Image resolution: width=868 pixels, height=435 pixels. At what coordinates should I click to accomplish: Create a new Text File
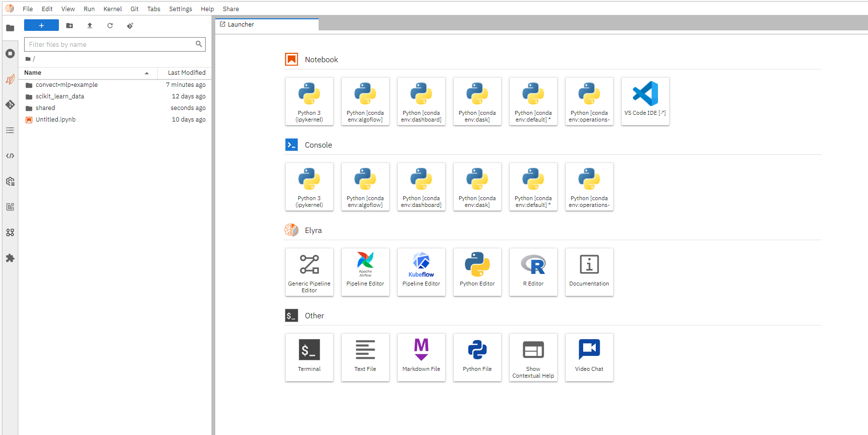click(365, 357)
